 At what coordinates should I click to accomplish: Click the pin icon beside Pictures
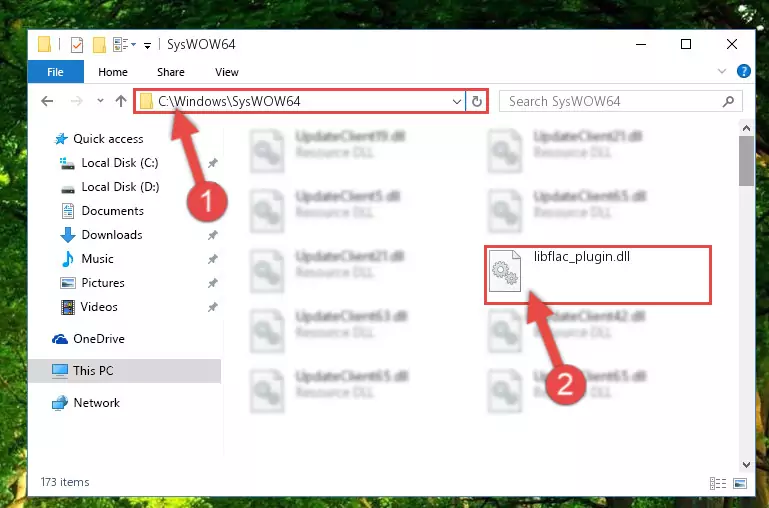(x=212, y=283)
